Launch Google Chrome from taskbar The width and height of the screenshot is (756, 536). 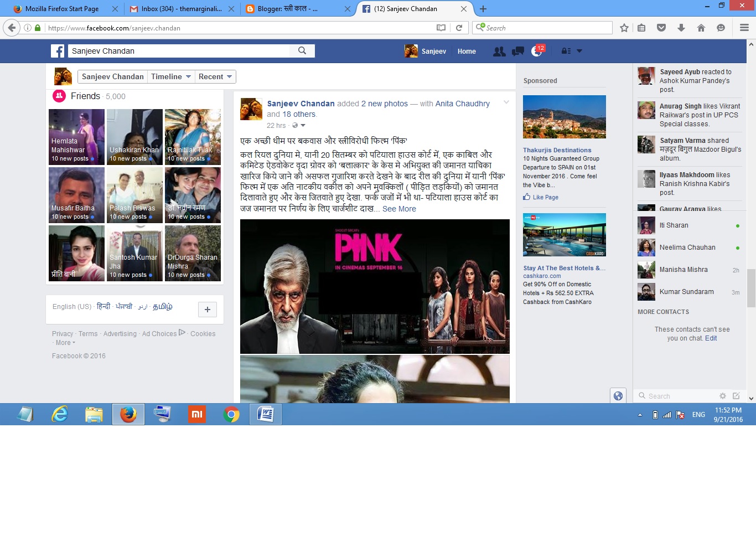pos(231,414)
